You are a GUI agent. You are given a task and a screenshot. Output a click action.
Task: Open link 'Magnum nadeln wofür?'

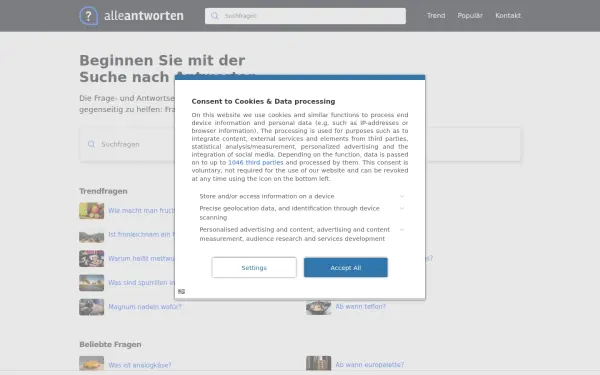(145, 307)
